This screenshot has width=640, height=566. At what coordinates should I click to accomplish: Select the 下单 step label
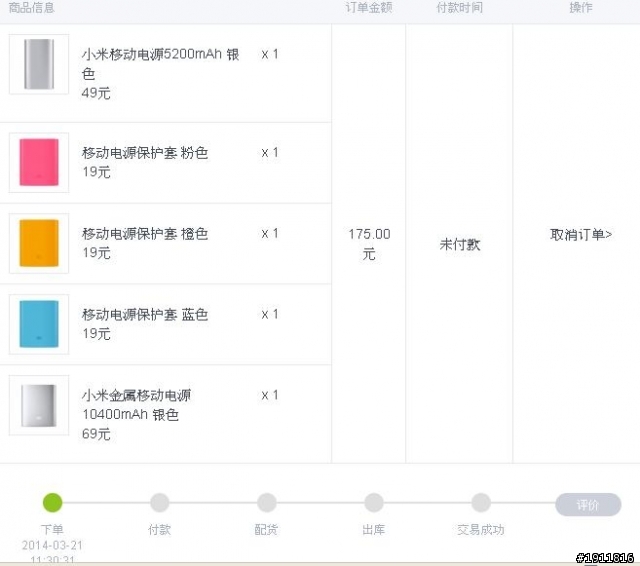coord(52,530)
